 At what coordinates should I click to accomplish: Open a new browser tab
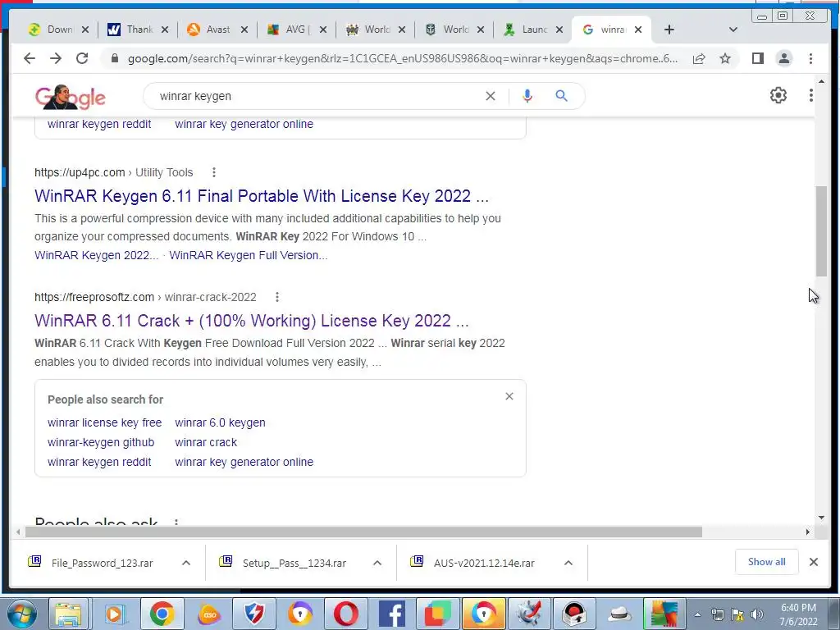(669, 30)
